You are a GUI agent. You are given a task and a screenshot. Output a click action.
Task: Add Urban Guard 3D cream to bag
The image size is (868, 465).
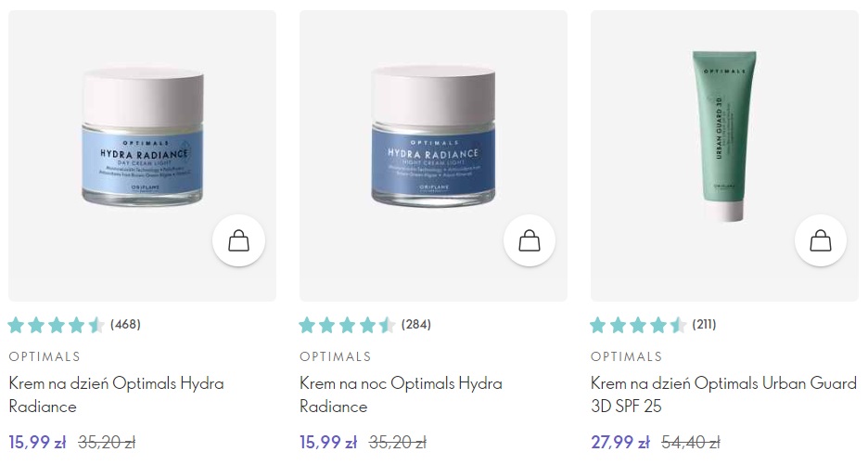tap(821, 241)
